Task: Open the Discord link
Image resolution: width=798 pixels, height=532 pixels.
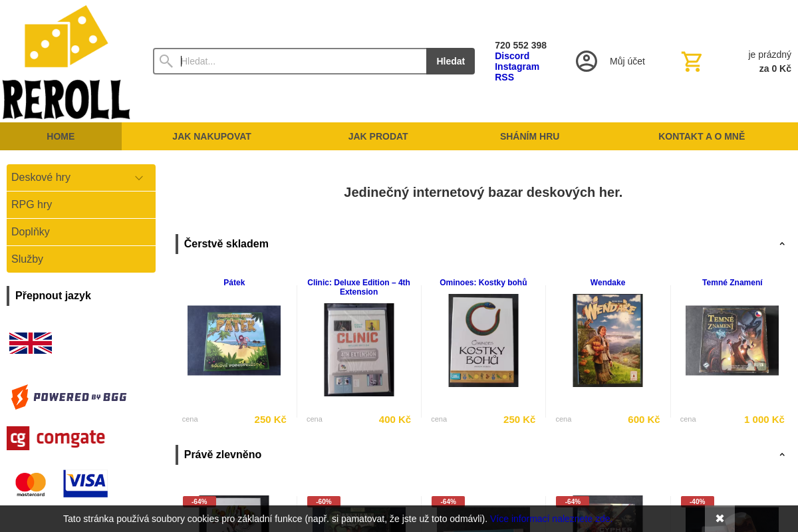Action: click(x=512, y=56)
